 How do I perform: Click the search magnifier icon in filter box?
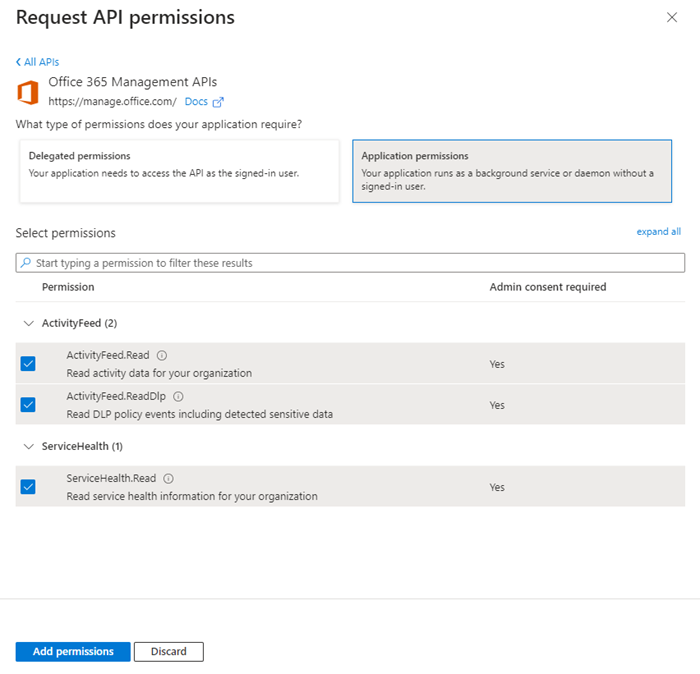(x=26, y=262)
